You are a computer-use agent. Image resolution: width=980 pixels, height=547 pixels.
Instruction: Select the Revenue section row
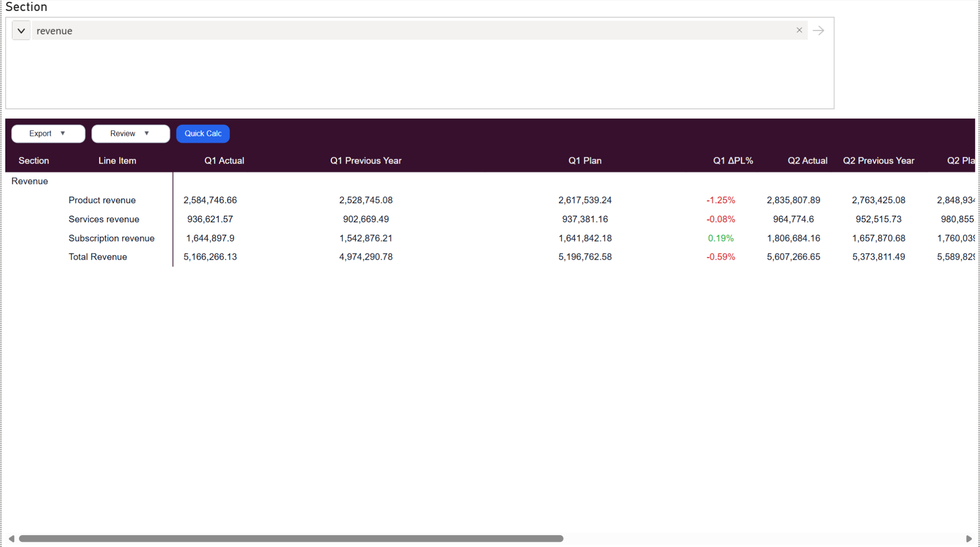point(30,181)
